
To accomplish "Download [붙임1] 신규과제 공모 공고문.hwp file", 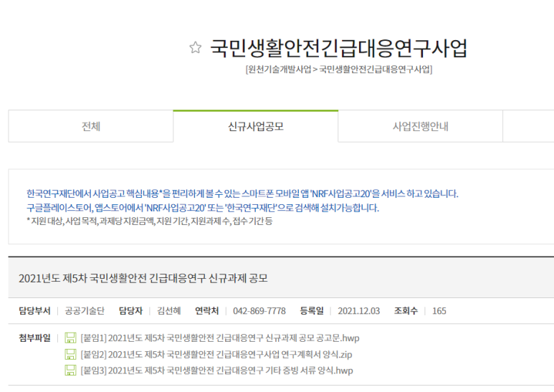I will point(220,338).
